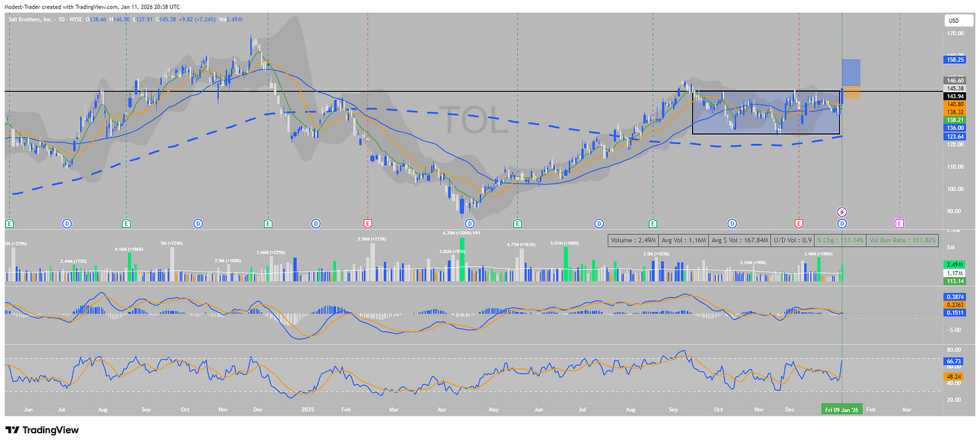This screenshot has height=444, width=980.
Task: Select the blue profit target zone box
Action: pyautogui.click(x=851, y=72)
